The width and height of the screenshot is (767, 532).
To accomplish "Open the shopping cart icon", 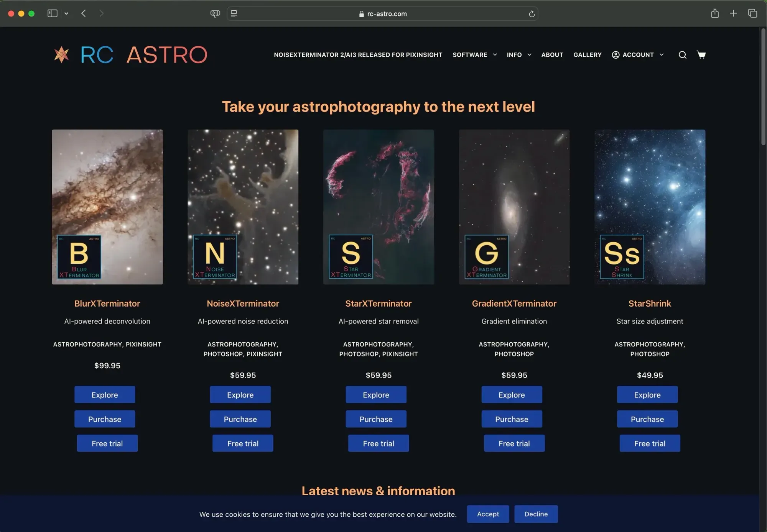I will [701, 54].
